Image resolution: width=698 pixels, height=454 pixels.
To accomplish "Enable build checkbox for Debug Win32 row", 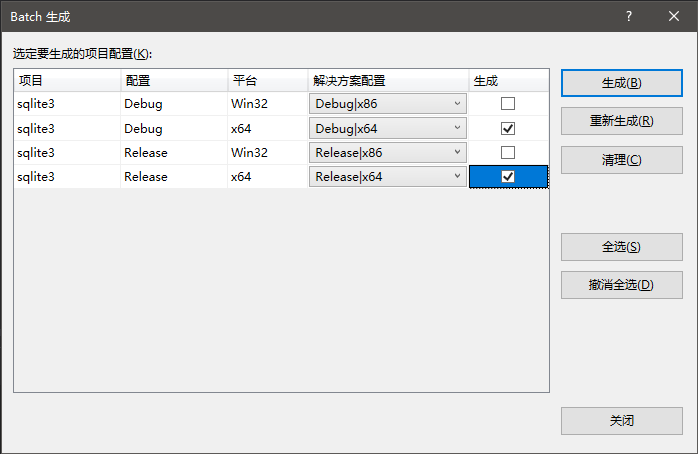I will (x=508, y=104).
